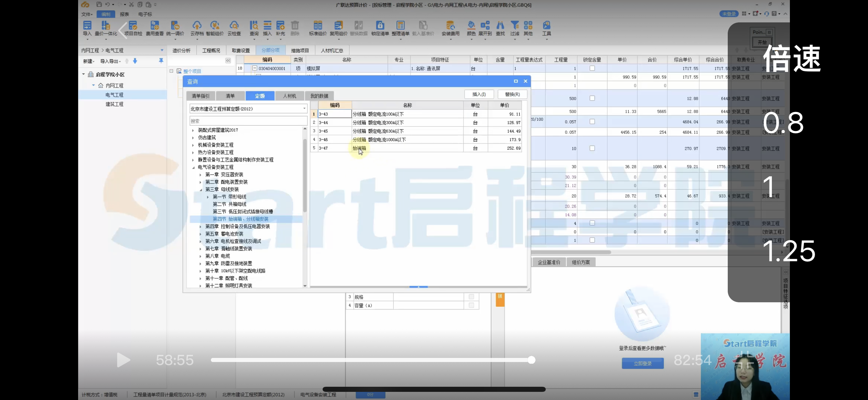Screen dimensions: 868x400
Task: Click the blue move-down arrow icon
Action: [x=135, y=61]
